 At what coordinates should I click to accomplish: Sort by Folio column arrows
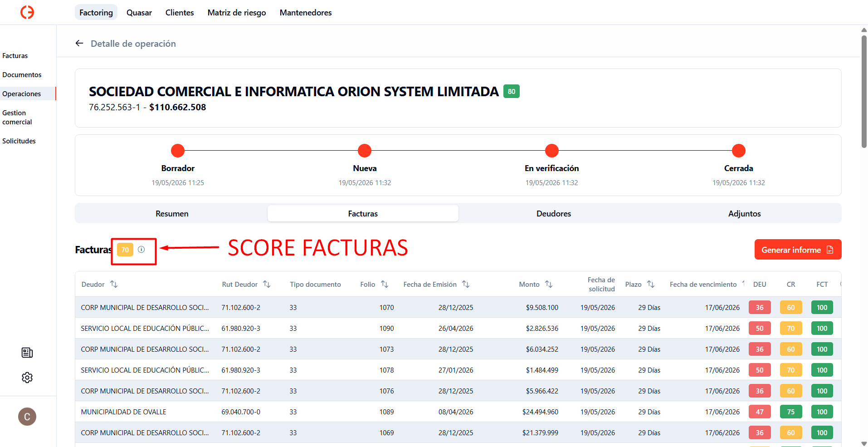pyautogui.click(x=385, y=284)
